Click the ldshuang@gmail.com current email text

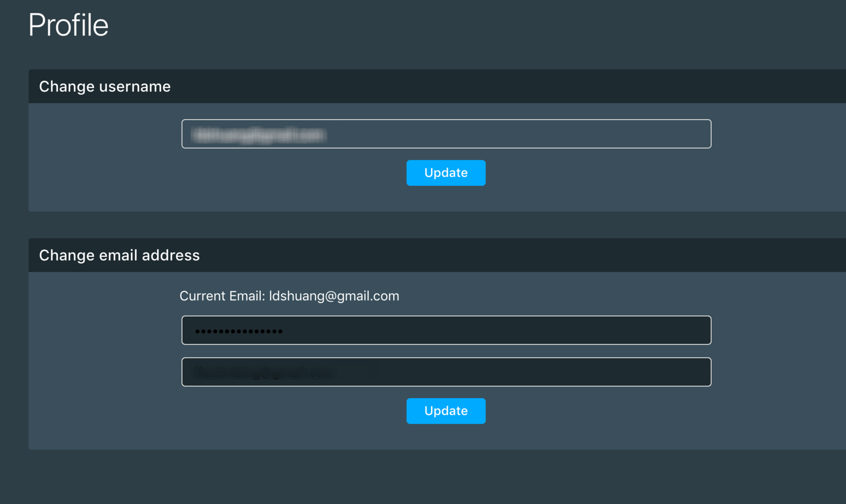(334, 296)
